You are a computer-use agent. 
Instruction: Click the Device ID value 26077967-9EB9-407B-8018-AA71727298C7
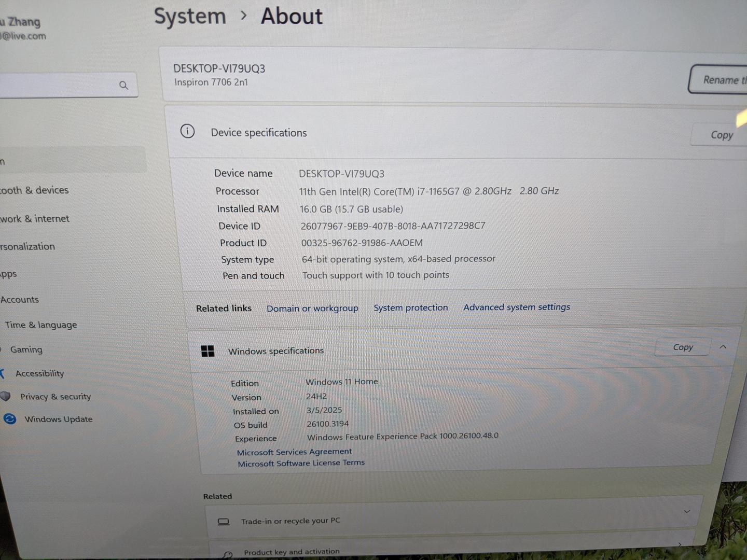[393, 226]
